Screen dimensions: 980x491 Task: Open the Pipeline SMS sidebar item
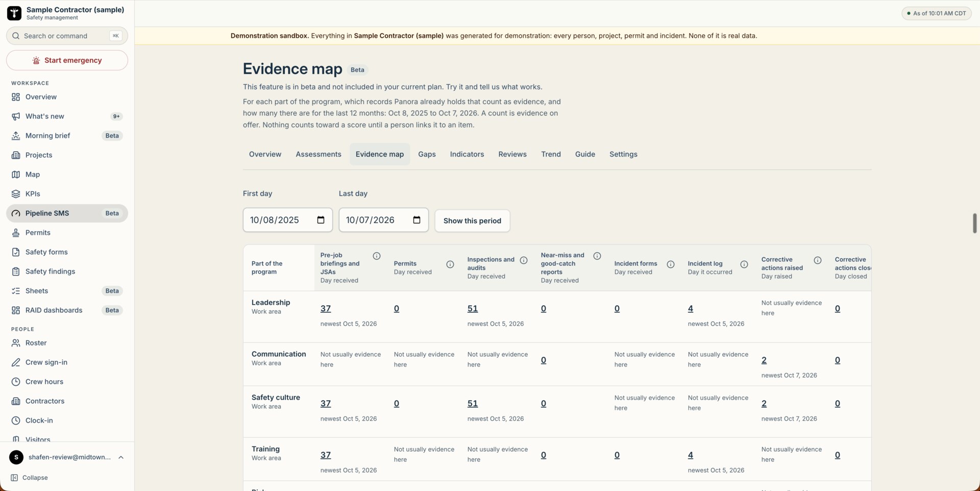(x=67, y=213)
